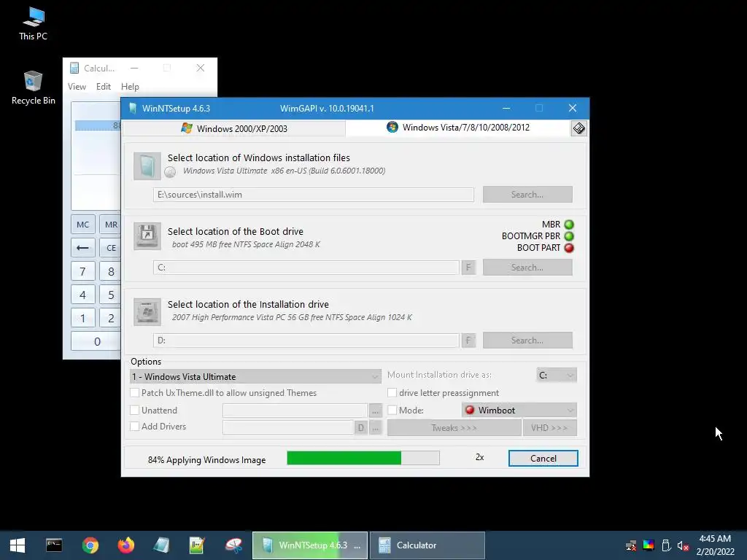Image resolution: width=747 pixels, height=560 pixels.
Task: Click the BOOTMGR PBR green status indicator
Action: click(x=569, y=236)
